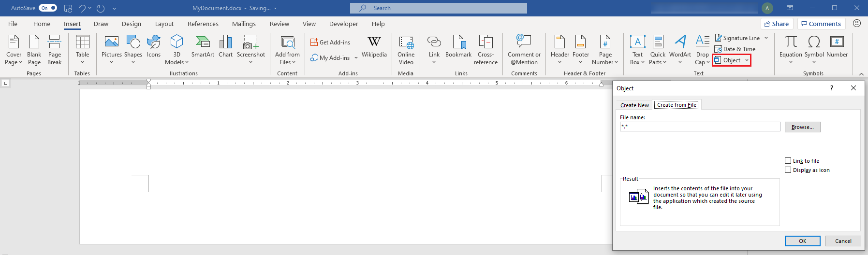Open the File tab

(13, 24)
